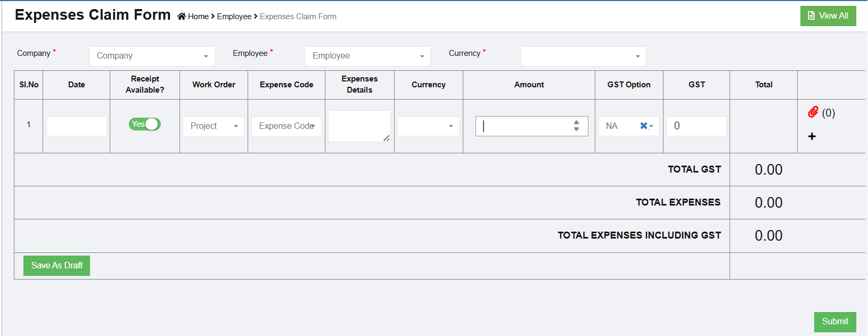Focus the Amount number field
Viewport: 868px width, 336px height.
(531, 126)
